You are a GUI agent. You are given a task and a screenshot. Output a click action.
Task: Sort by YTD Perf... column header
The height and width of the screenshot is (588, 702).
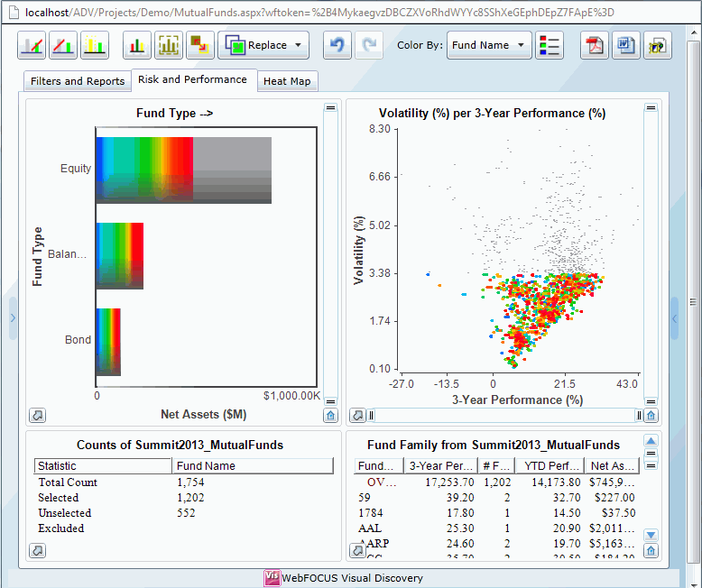coord(550,466)
